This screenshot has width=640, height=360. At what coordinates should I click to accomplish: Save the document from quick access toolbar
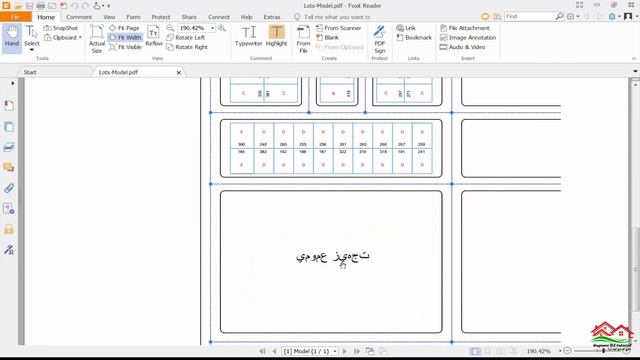coord(29,6)
